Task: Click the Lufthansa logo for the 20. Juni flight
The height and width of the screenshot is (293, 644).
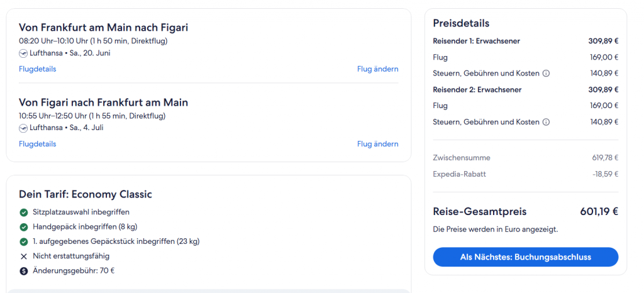Action: 23,53
